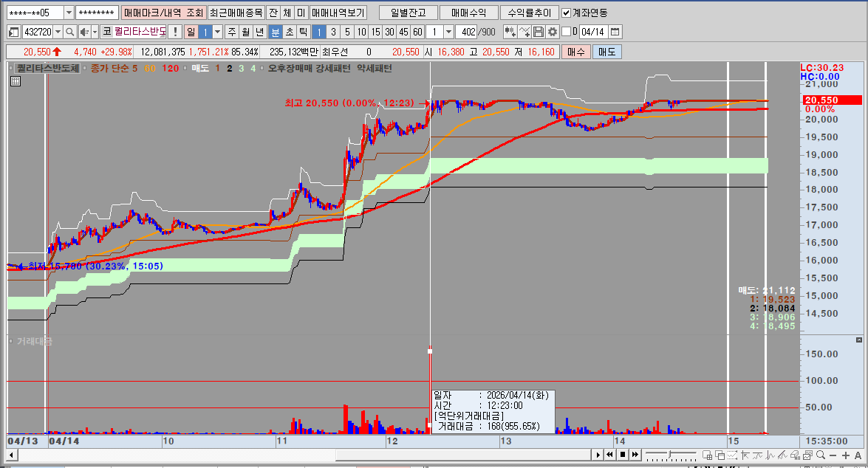This screenshot has height=468, width=868.
Task: Select the 초 second period toggle
Action: [x=289, y=32]
